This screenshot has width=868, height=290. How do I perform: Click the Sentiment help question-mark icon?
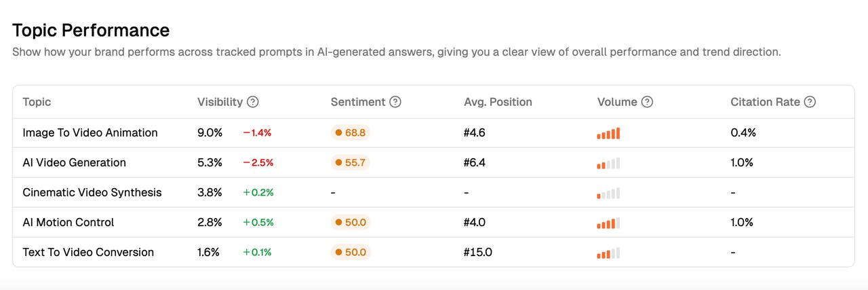(395, 102)
